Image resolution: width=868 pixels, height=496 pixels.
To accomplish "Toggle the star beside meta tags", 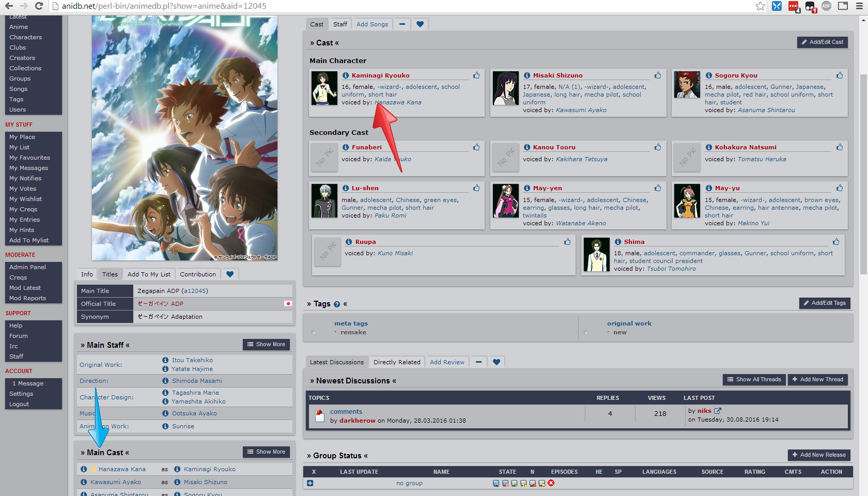I will click(313, 332).
